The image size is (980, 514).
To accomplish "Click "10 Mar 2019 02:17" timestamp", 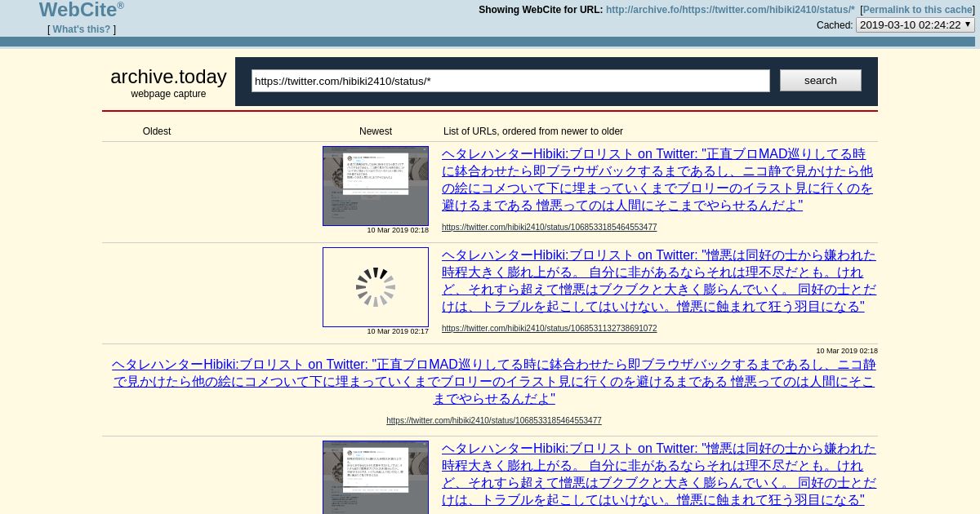I will coord(398,331).
